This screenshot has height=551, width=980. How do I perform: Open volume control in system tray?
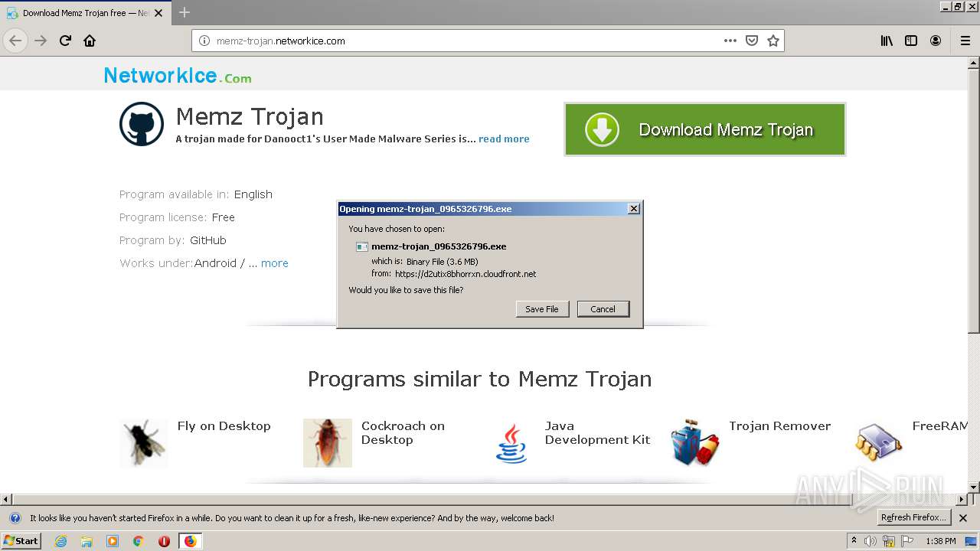pyautogui.click(x=871, y=541)
